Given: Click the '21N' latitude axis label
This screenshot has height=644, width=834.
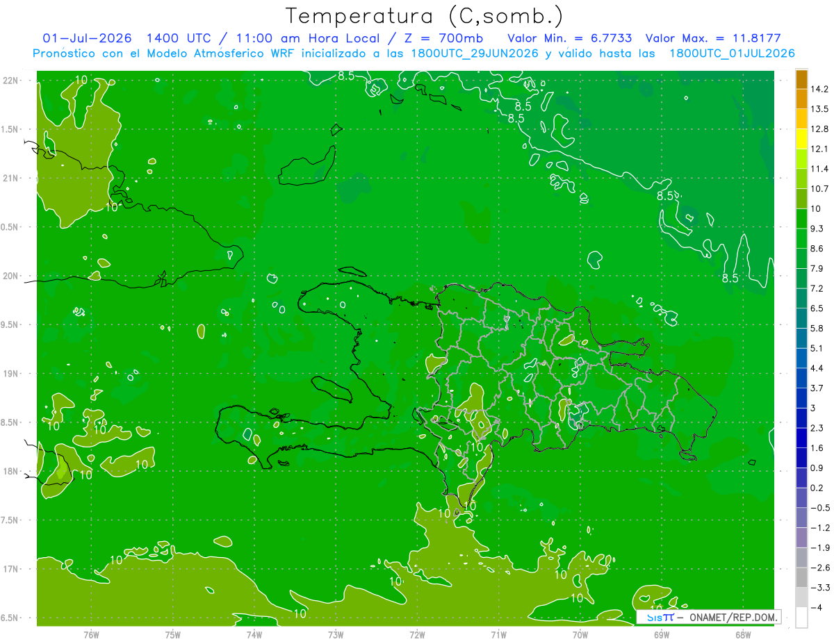Looking at the screenshot, I should (x=10, y=179).
